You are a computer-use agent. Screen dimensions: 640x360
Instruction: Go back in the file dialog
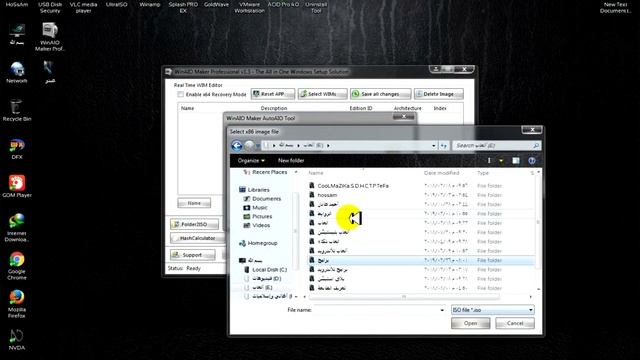tap(237, 145)
